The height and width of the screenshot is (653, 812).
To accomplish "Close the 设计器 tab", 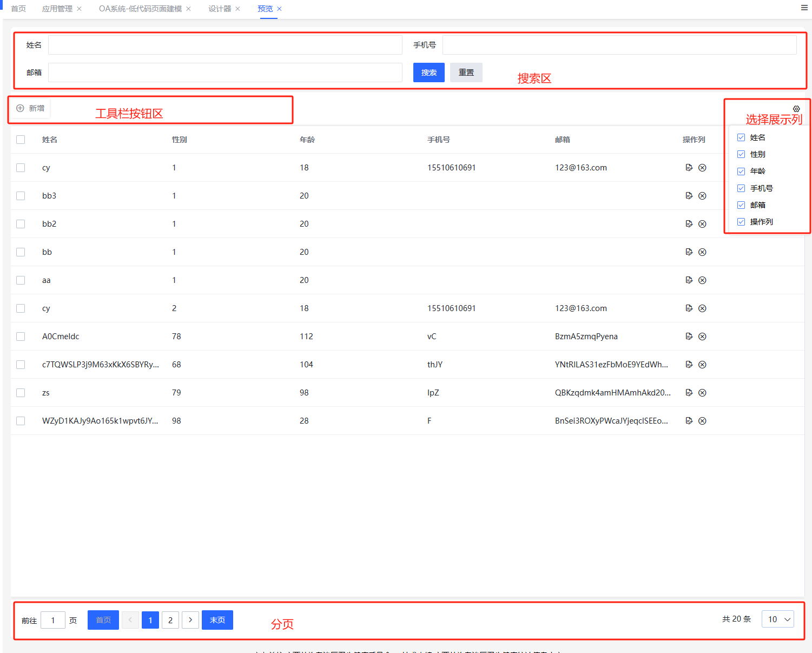I will 237,9.
